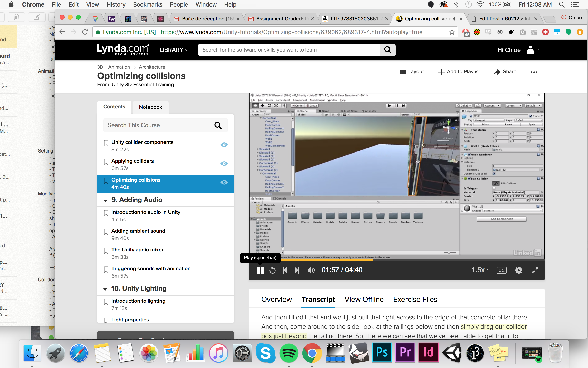Select the Transcript tab

[318, 299]
